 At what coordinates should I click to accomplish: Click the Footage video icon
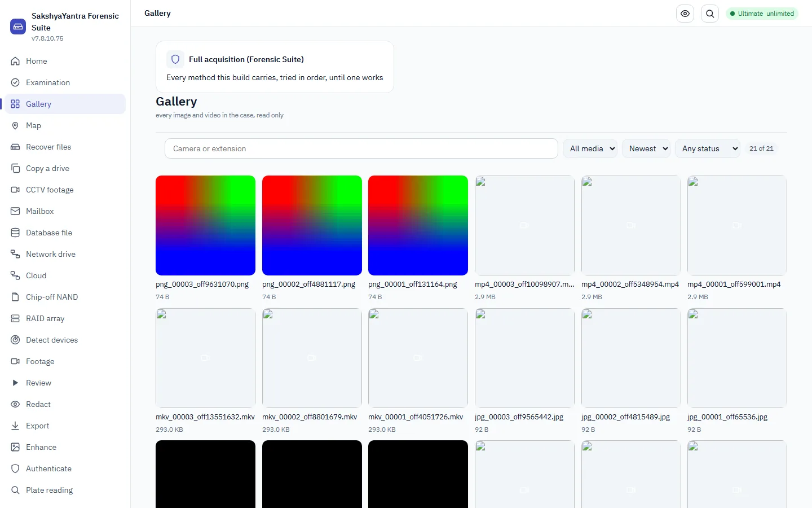15,361
